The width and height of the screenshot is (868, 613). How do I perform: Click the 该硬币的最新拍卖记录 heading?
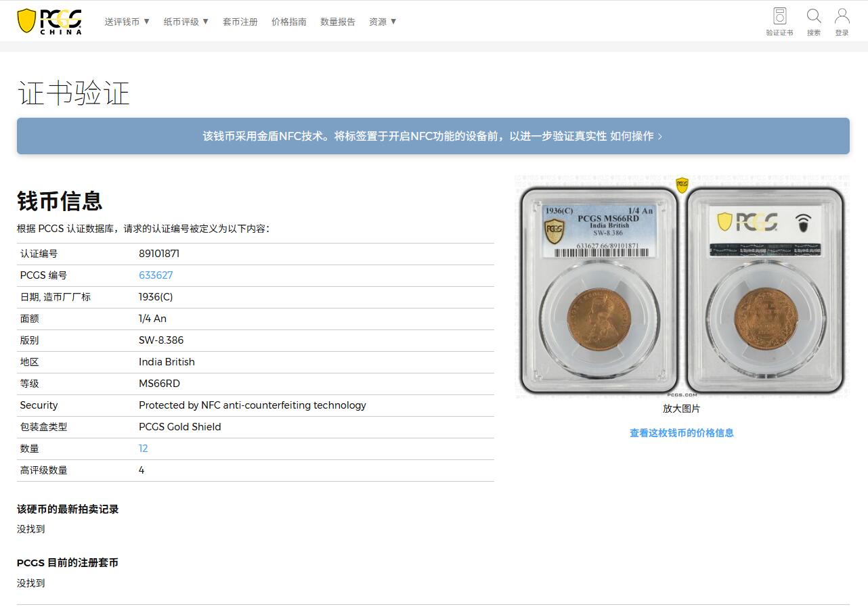pyautogui.click(x=68, y=509)
